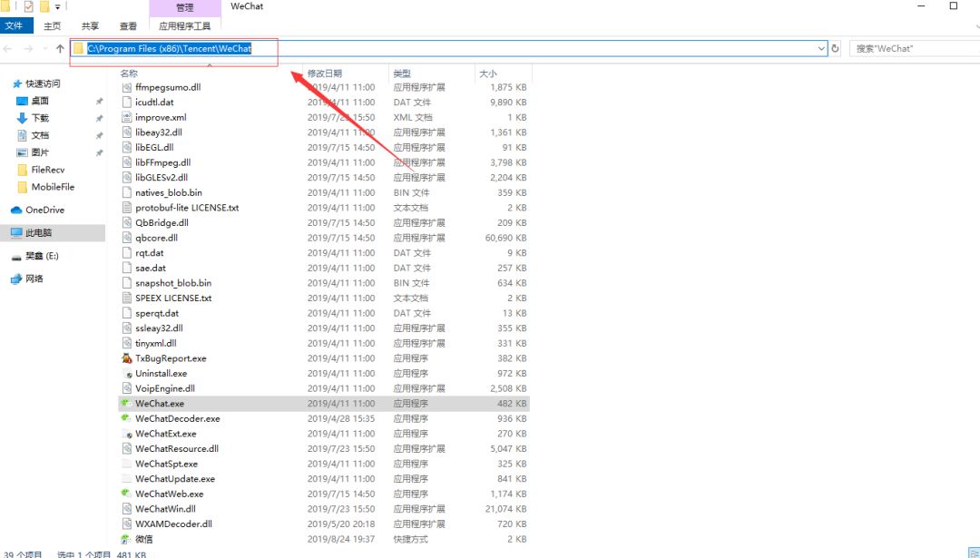Expand the address bar history dropdown
Image resolution: width=980 pixels, height=558 pixels.
821,49
